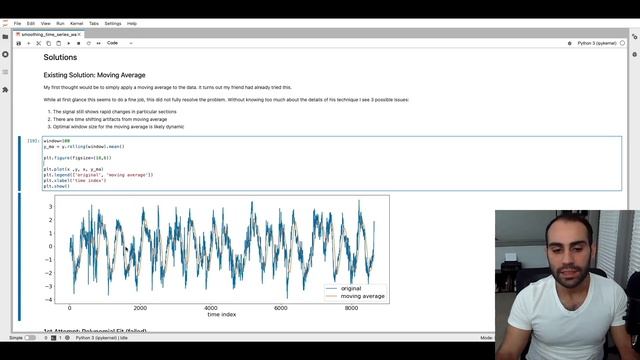Open the running kernels sidebar icon
This screenshot has width=640, height=360.
pos(5,54)
